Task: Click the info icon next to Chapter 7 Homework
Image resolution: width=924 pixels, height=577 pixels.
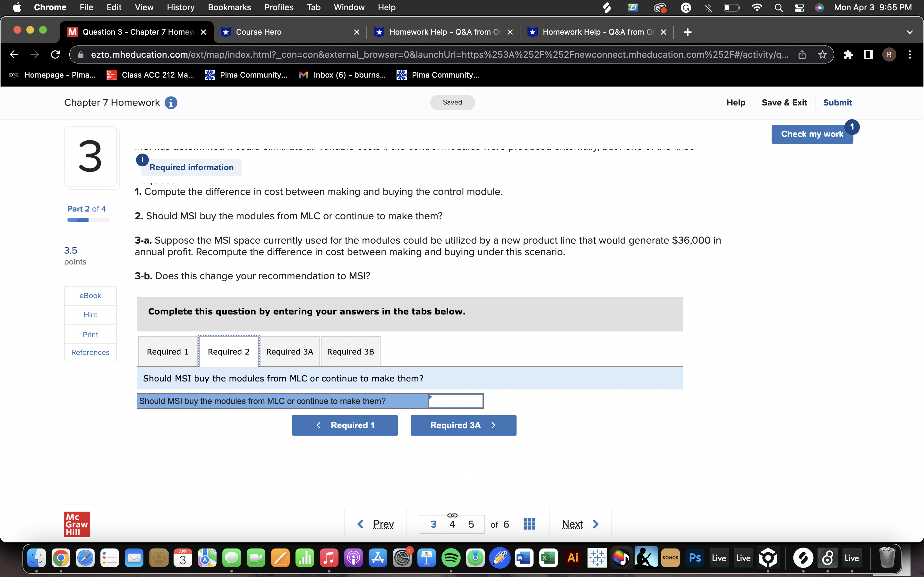Action: [x=171, y=103]
